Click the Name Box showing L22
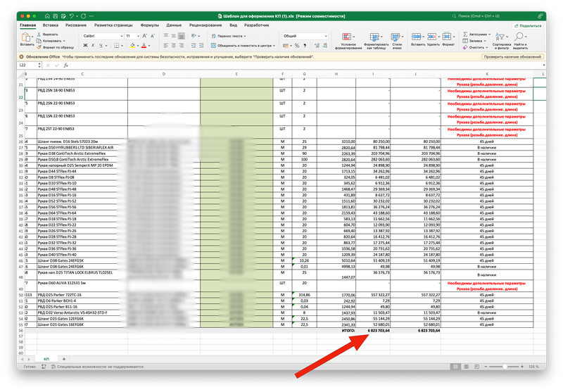The width and height of the screenshot is (563, 392). 28,65
